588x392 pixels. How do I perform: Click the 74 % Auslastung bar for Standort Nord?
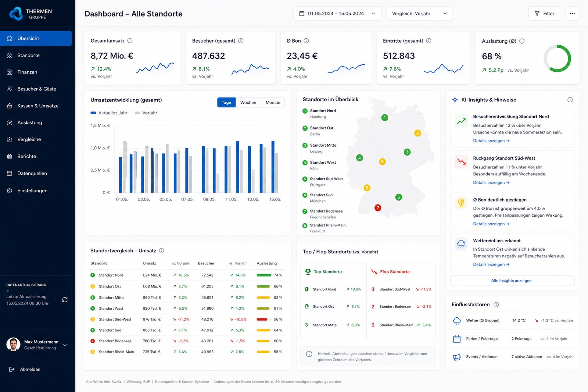click(x=264, y=275)
